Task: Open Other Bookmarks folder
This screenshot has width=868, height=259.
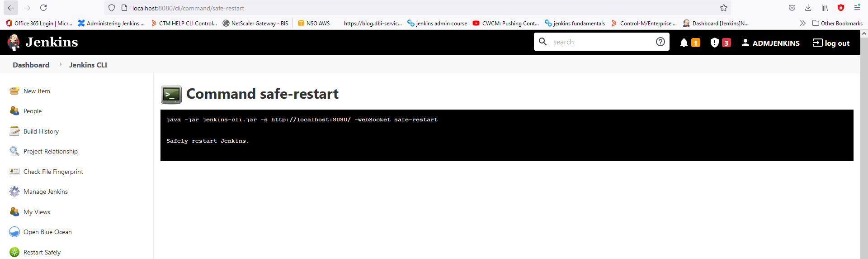Action: point(837,23)
